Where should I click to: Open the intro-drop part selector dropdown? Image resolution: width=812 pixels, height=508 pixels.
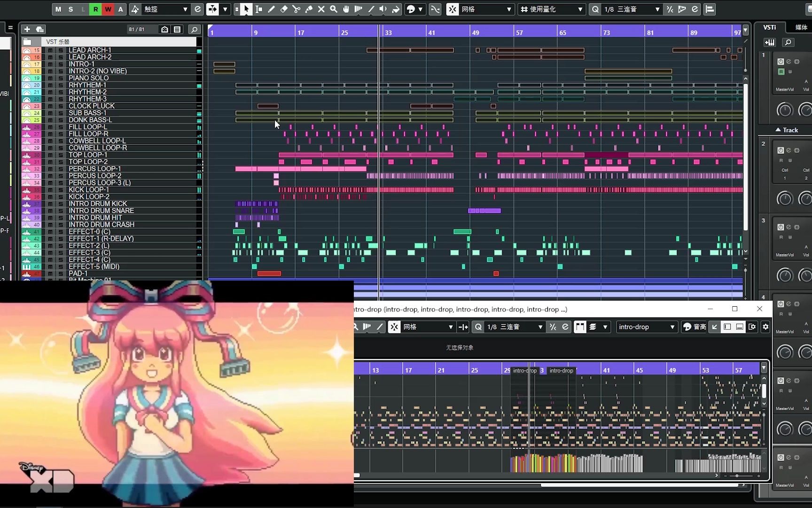pyautogui.click(x=647, y=326)
